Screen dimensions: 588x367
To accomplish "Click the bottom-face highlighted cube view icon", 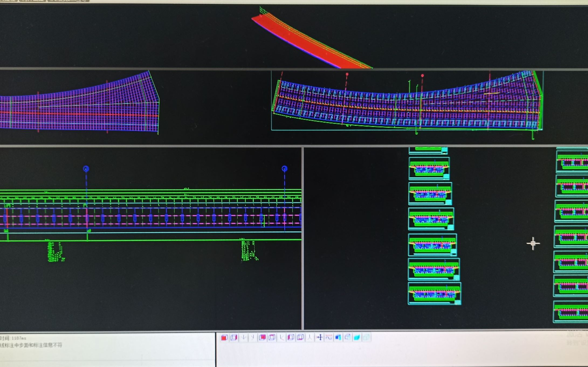I will 300,337.
